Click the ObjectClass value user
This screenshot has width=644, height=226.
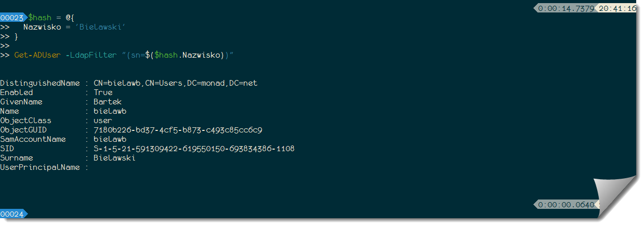(x=103, y=121)
